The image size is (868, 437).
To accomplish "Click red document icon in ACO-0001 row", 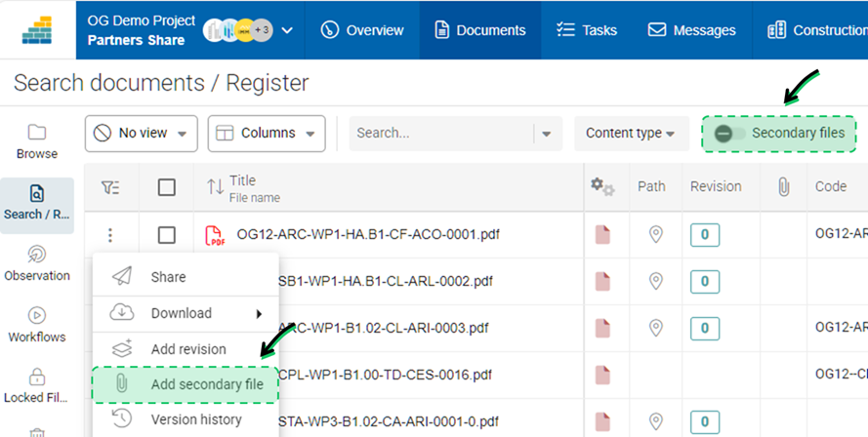I will point(602,234).
